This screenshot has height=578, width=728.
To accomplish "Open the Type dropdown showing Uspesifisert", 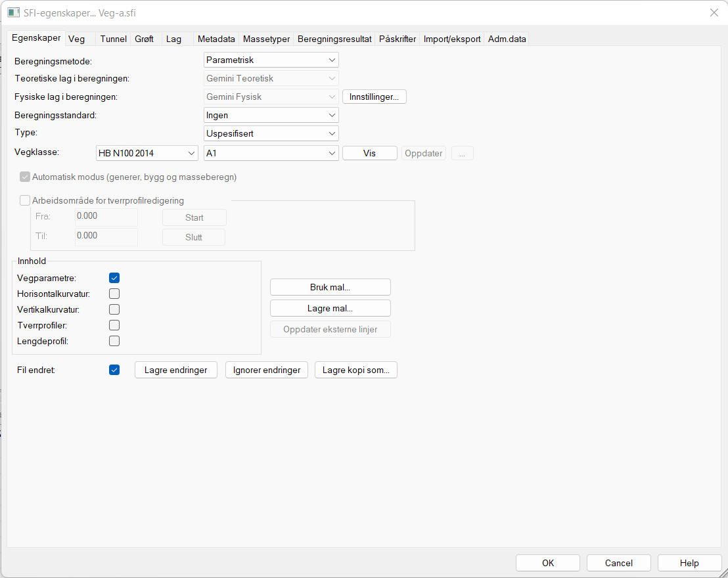I will click(271, 133).
